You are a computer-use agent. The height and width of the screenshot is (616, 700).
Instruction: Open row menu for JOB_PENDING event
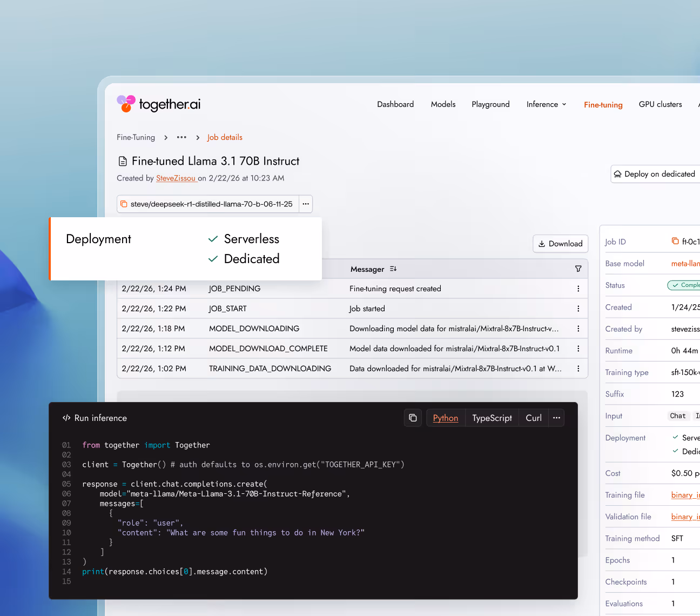pyautogui.click(x=578, y=289)
